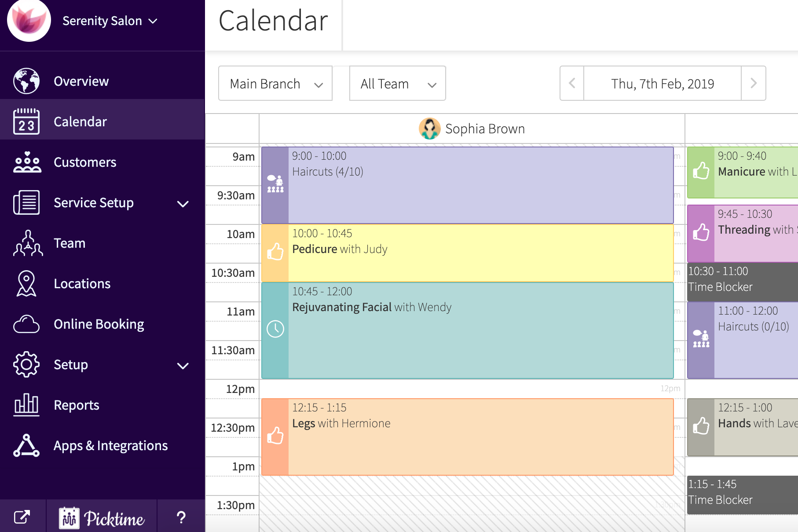Open the Customers section

[x=85, y=162]
